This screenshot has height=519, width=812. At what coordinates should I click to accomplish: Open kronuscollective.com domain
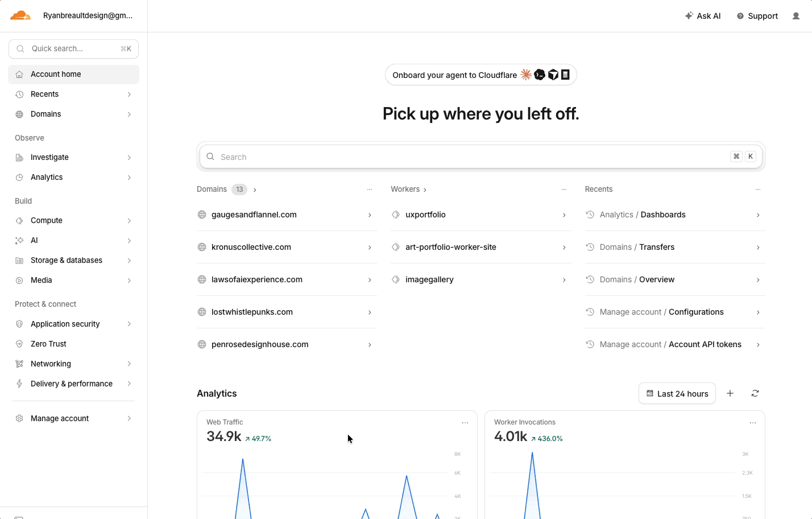point(287,247)
